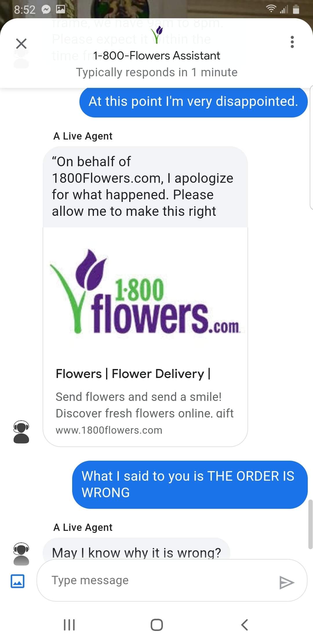Tap the agent avatar next to 'May I know'

coord(21,554)
